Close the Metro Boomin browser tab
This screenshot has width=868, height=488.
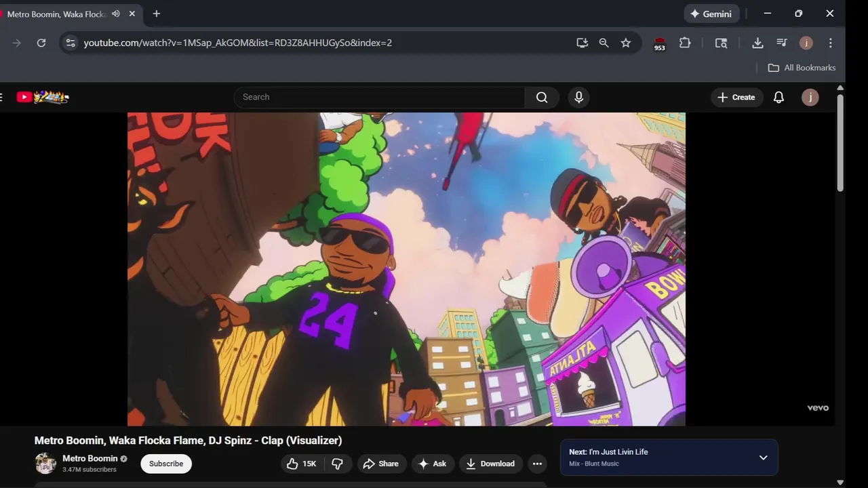[x=132, y=14]
